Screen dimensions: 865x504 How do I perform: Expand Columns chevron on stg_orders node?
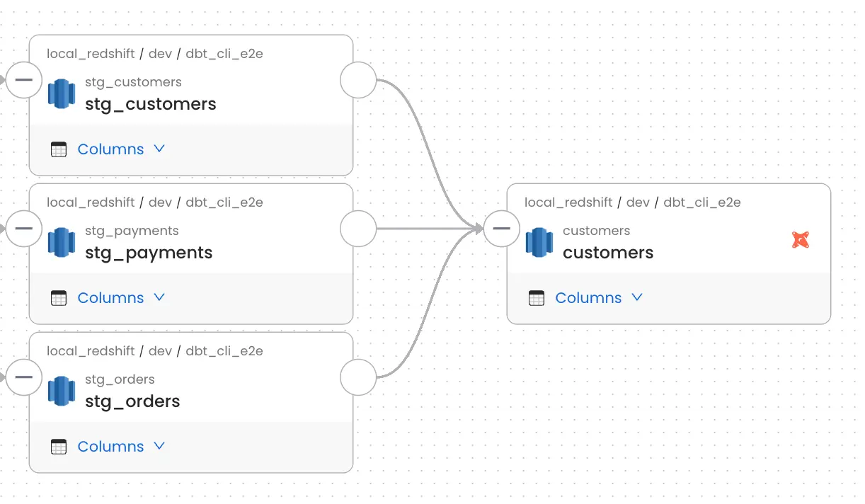click(159, 446)
